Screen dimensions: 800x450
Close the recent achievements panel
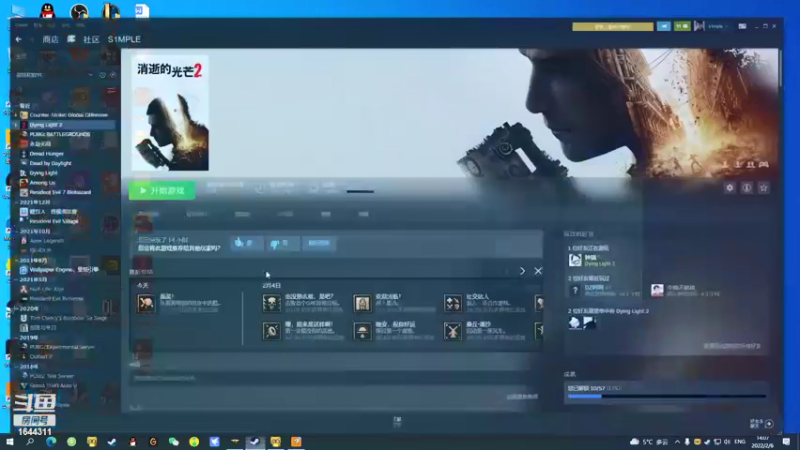[538, 271]
